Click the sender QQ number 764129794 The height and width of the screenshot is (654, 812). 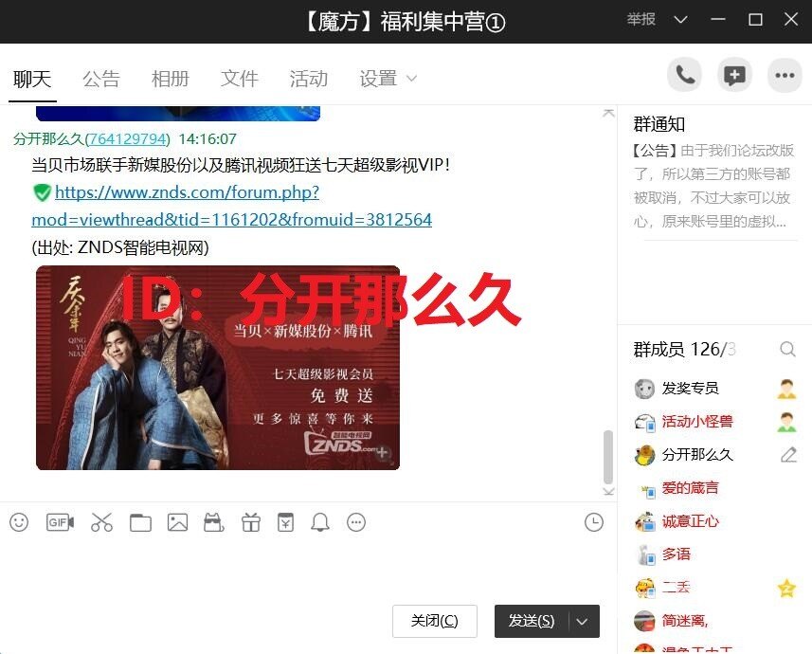point(127,139)
